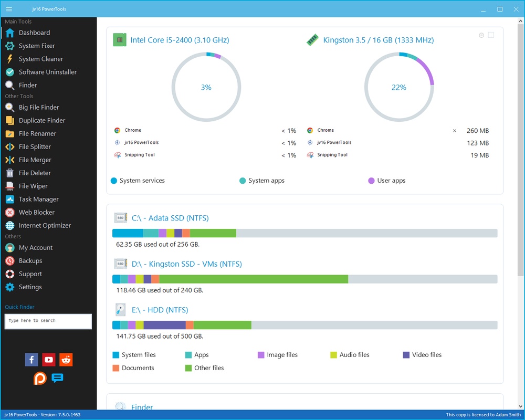
Task: Click the pause button on the hardware panel
Action: pos(481,35)
